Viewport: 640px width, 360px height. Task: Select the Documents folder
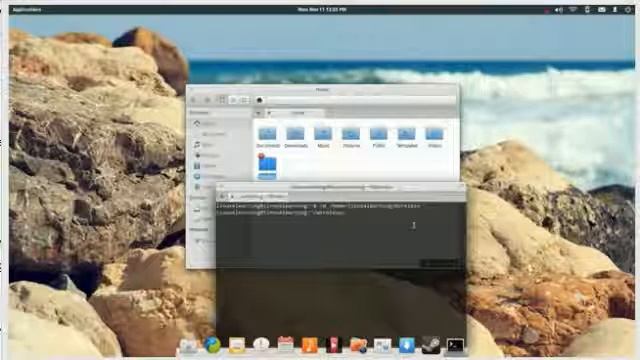pos(268,138)
